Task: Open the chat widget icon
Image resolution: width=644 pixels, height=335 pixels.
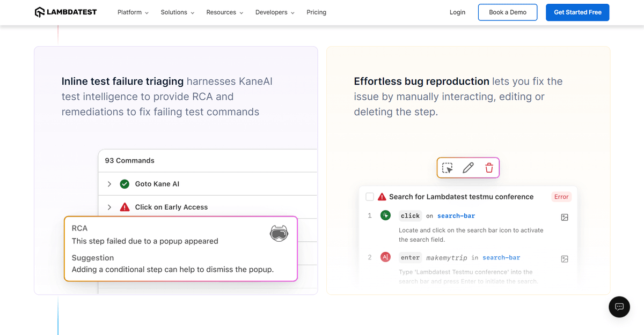Action: [x=619, y=307]
